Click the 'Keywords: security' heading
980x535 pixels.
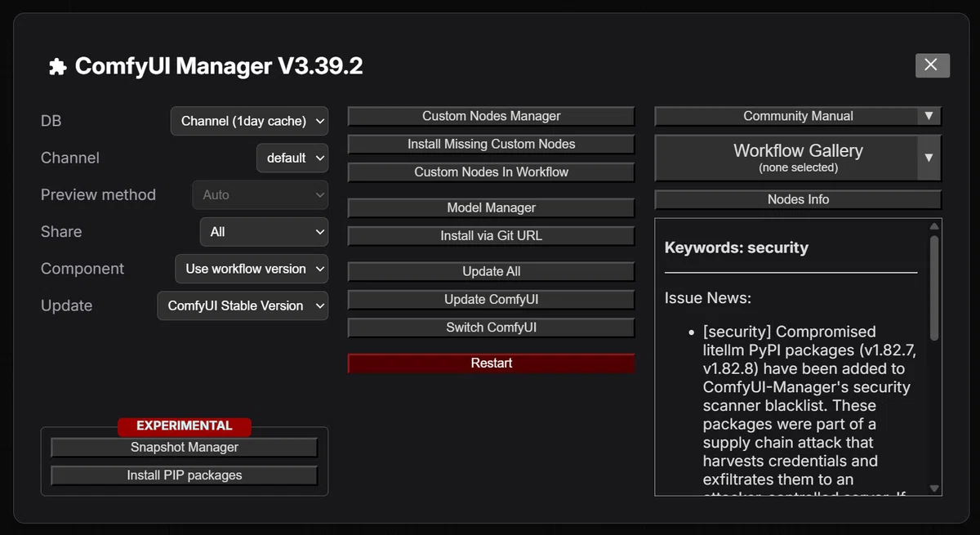click(x=737, y=247)
